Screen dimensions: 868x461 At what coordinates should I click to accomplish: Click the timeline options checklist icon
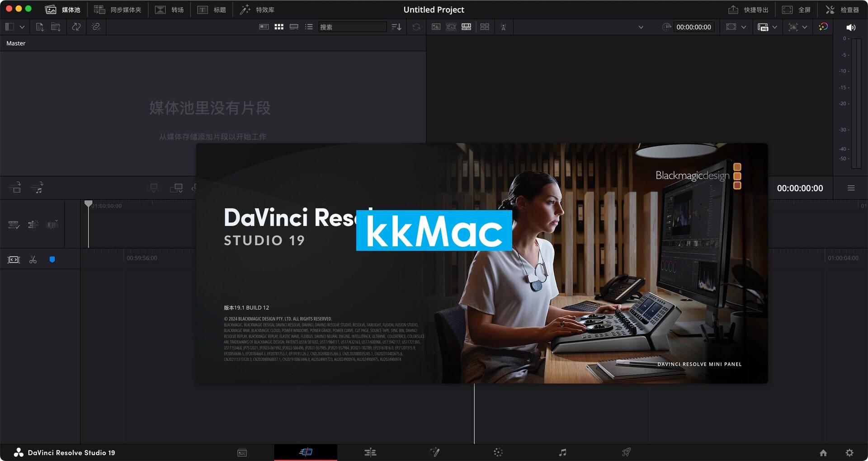tap(14, 225)
